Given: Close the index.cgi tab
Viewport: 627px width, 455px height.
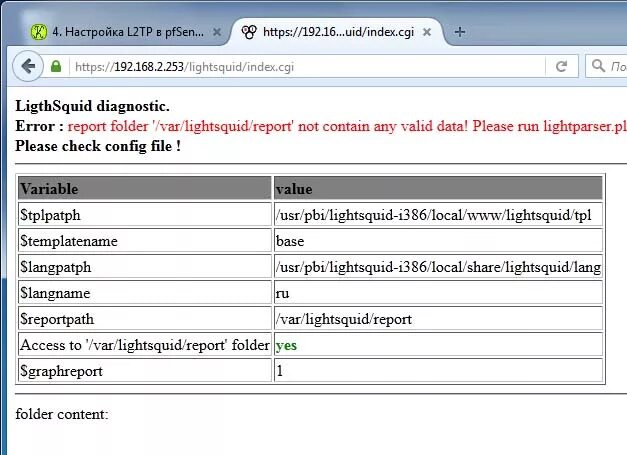Looking at the screenshot, I should point(427,32).
